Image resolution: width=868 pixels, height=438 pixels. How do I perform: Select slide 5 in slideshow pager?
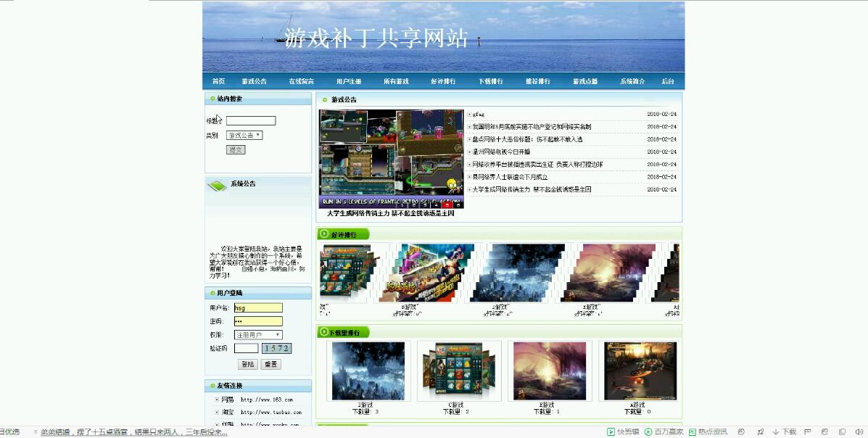tap(447, 205)
